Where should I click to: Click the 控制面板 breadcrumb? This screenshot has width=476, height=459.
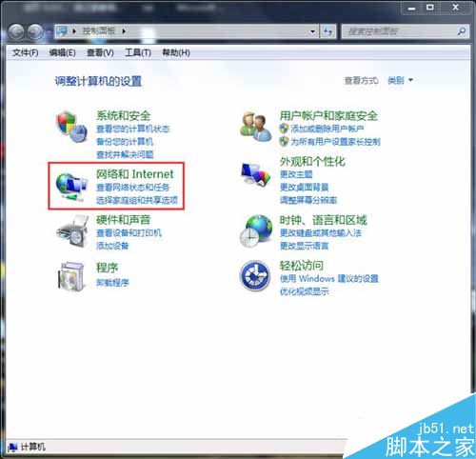[99, 30]
